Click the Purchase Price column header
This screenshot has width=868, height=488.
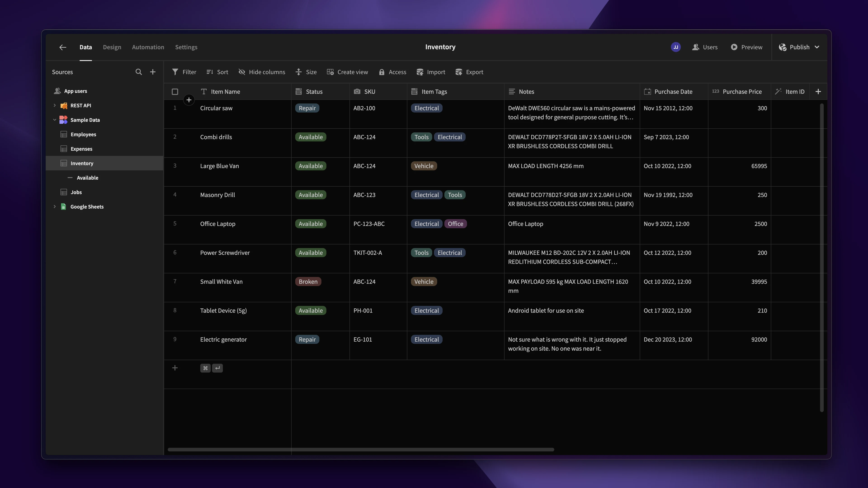point(739,91)
